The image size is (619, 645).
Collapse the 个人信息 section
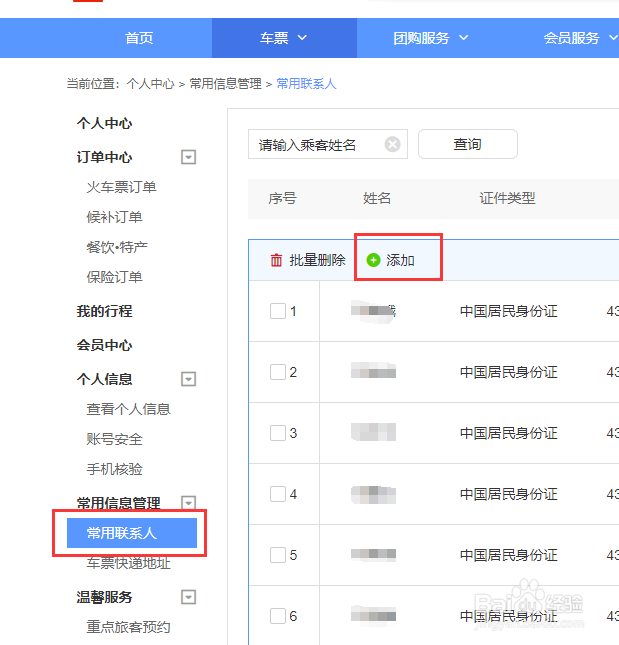[x=188, y=379]
